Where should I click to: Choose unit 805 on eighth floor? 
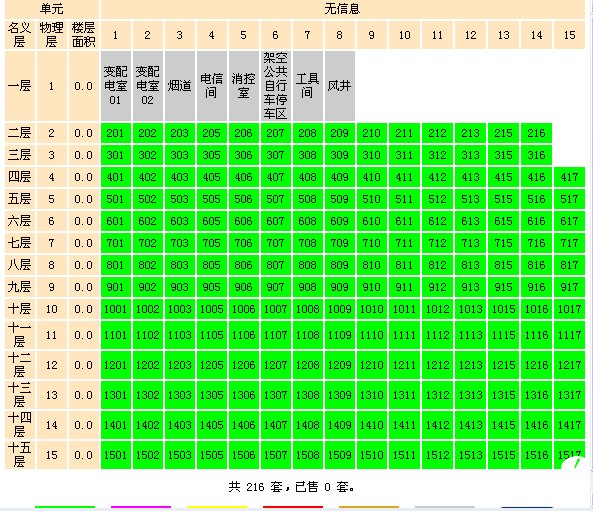(211, 265)
